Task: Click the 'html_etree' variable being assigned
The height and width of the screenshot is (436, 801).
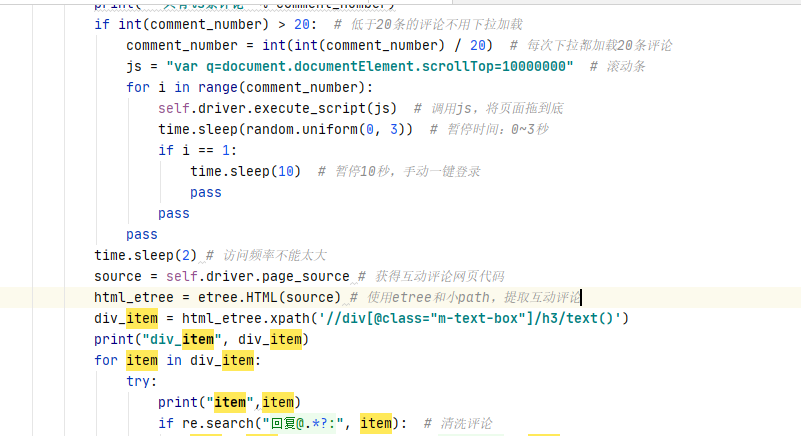Action: click(x=134, y=297)
